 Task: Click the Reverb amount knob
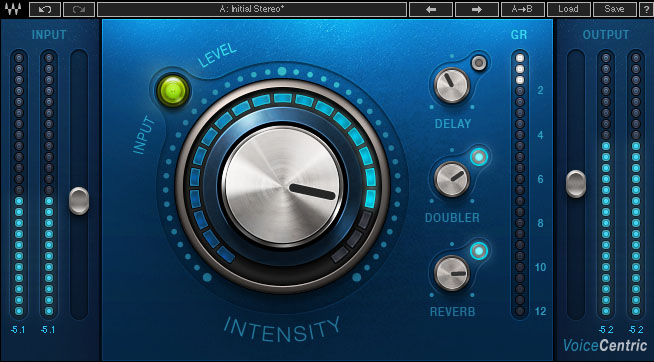pos(452,273)
